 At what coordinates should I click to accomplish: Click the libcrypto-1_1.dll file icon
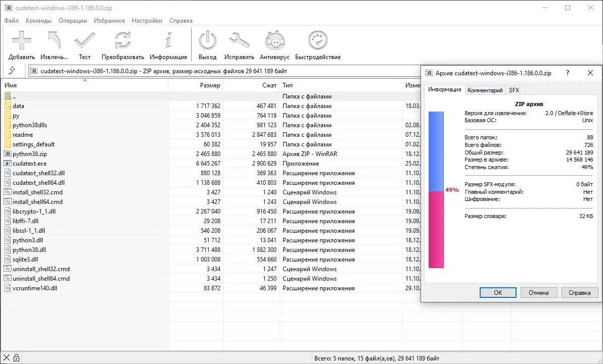(x=8, y=212)
